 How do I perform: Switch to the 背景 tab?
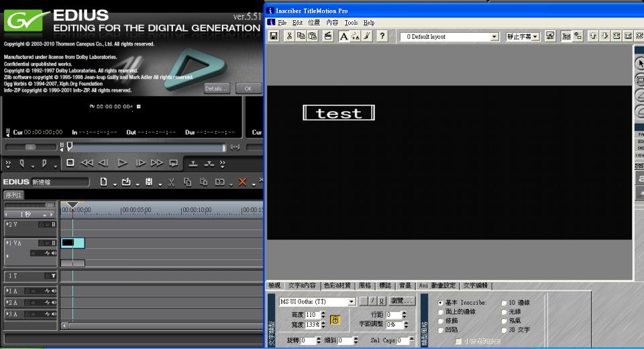(x=405, y=285)
